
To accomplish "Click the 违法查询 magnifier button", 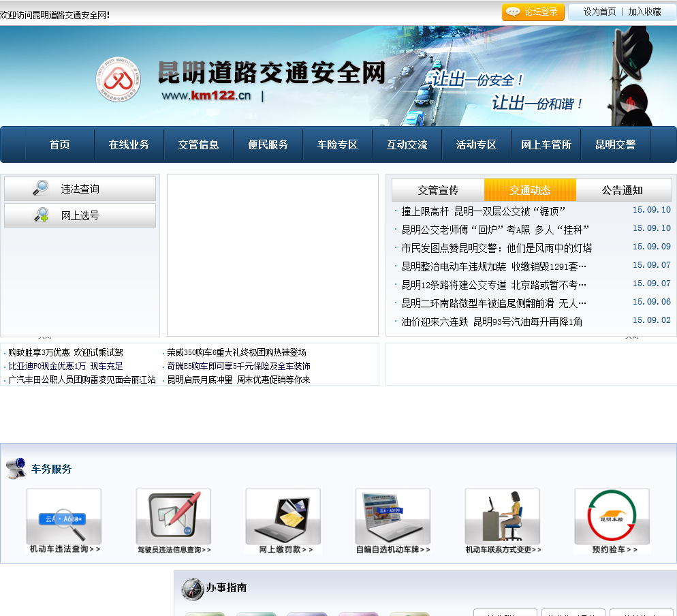I will [x=80, y=189].
